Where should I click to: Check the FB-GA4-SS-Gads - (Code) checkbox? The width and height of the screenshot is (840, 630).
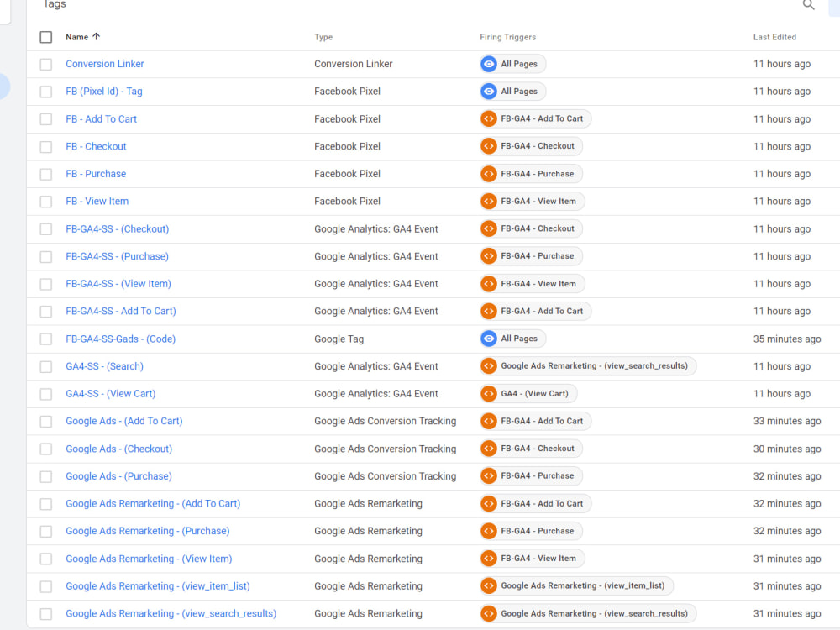[x=46, y=339]
